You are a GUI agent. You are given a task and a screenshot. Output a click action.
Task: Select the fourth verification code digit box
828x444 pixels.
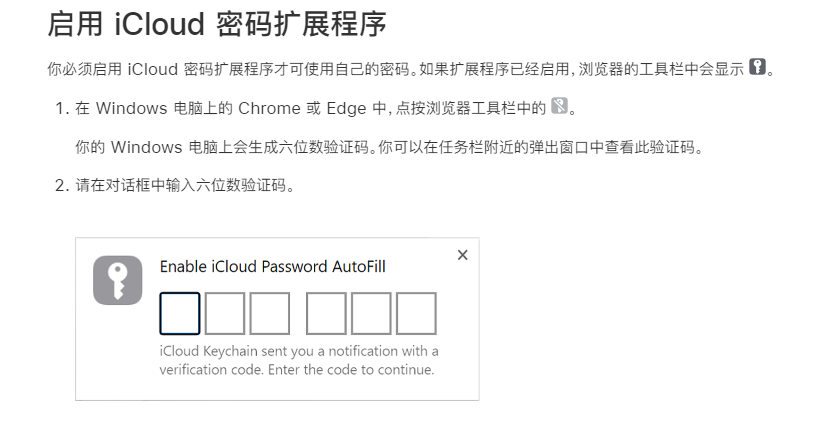(326, 313)
